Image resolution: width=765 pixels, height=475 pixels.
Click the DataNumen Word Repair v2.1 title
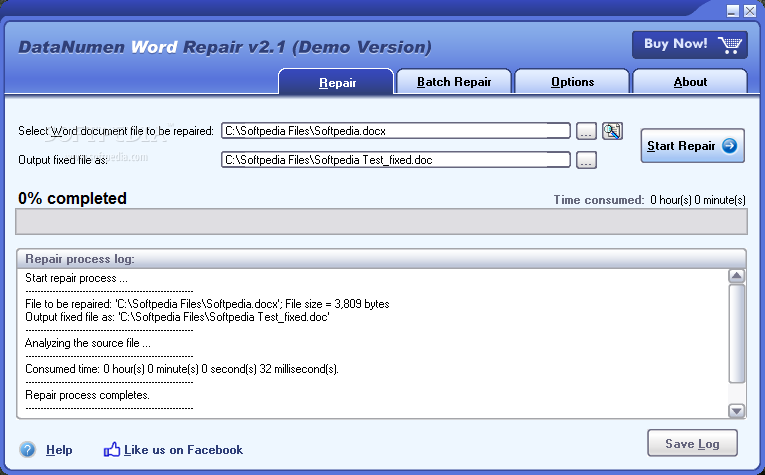225,47
